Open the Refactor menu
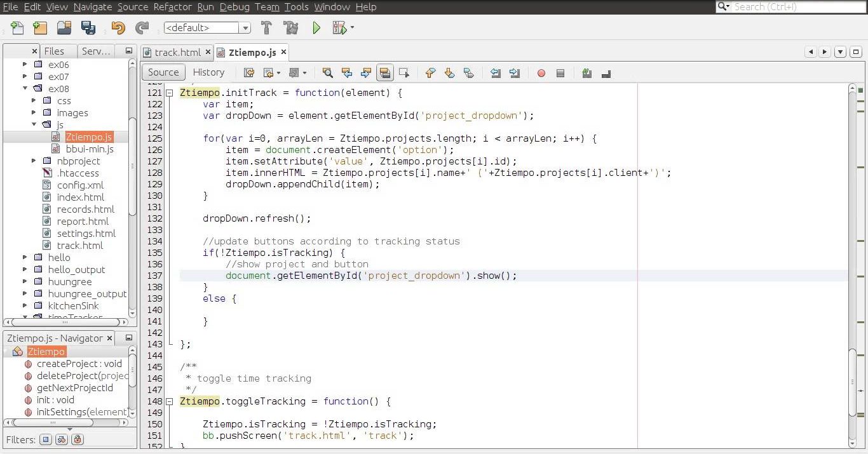 [172, 7]
